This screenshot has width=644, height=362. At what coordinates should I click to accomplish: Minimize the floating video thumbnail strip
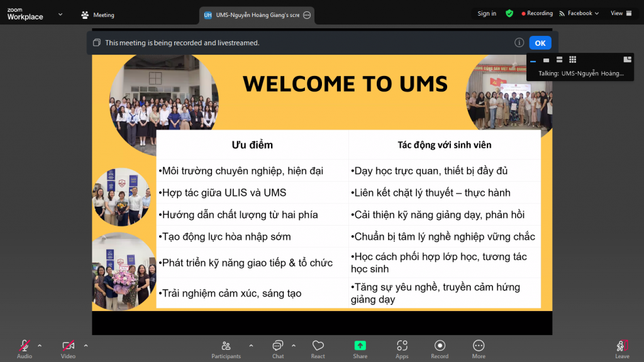coord(533,60)
